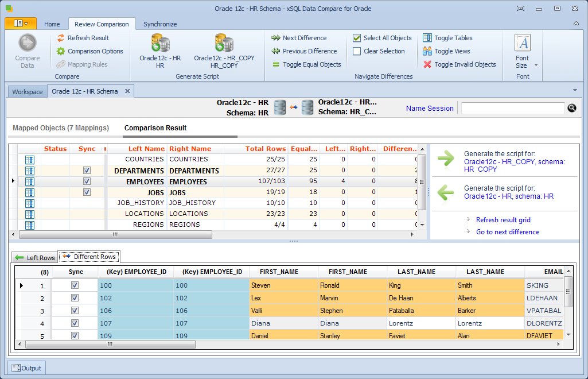The image size is (588, 379).
Task: Uncheck sync for employee 107 row
Action: pos(75,323)
